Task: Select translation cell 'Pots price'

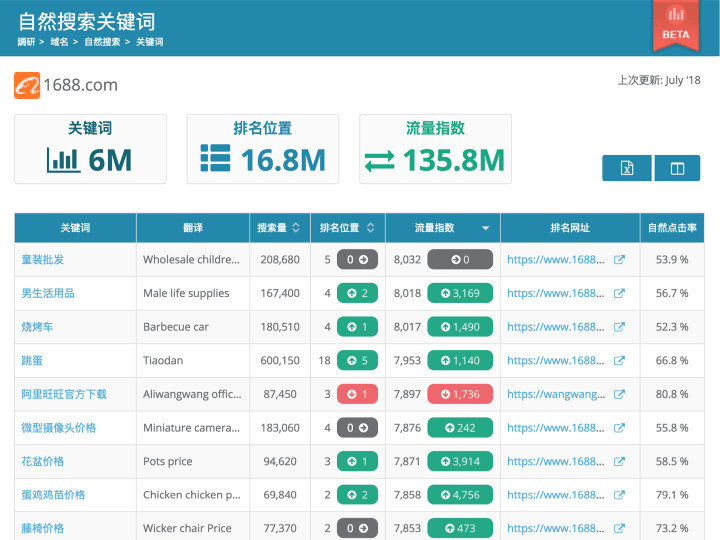Action: [168, 461]
